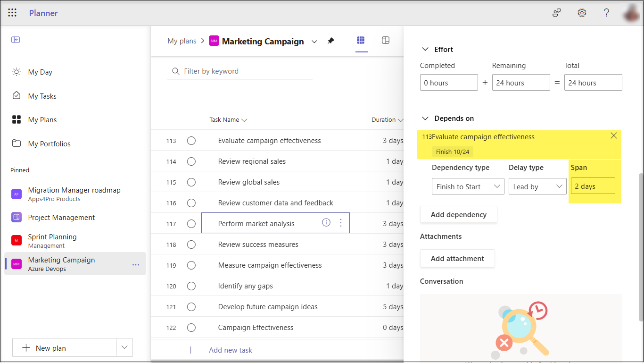This screenshot has width=644, height=363.
Task: Click the Filter by keyword field
Action: tap(239, 71)
